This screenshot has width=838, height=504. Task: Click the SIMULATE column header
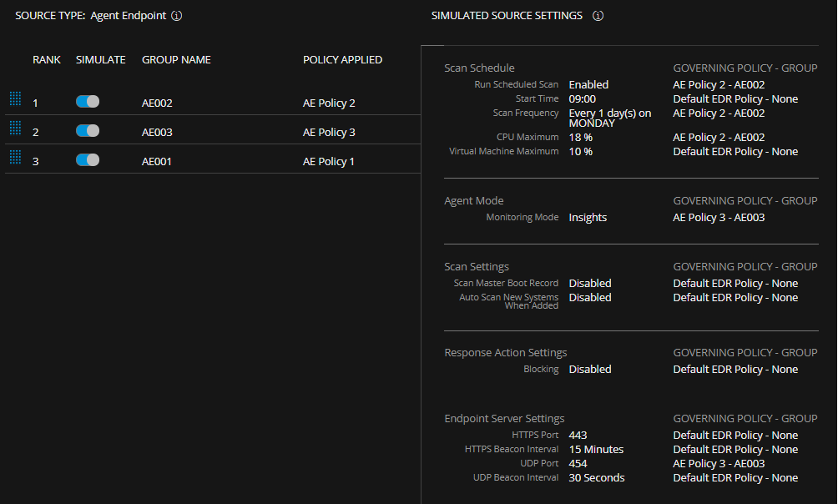[100, 59]
